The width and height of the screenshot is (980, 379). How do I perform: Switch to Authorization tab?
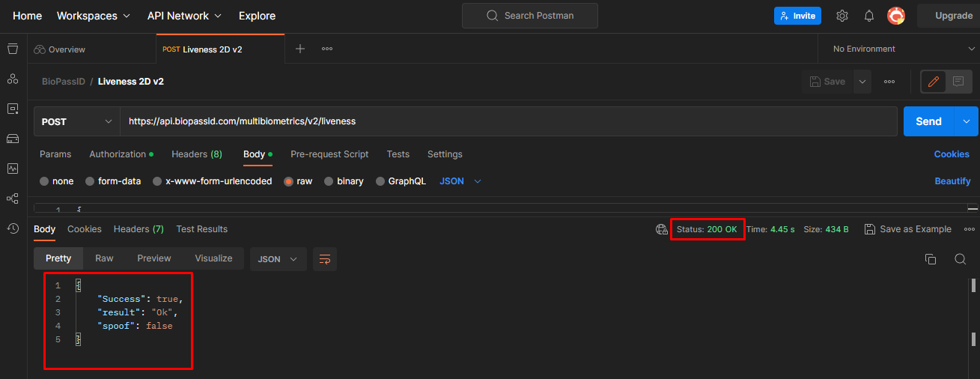[121, 154]
